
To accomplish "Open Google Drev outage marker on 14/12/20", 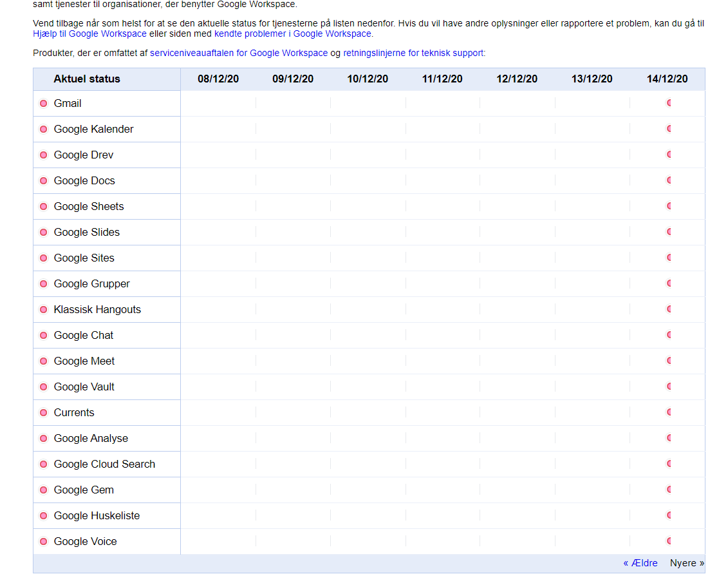I will pyautogui.click(x=669, y=155).
